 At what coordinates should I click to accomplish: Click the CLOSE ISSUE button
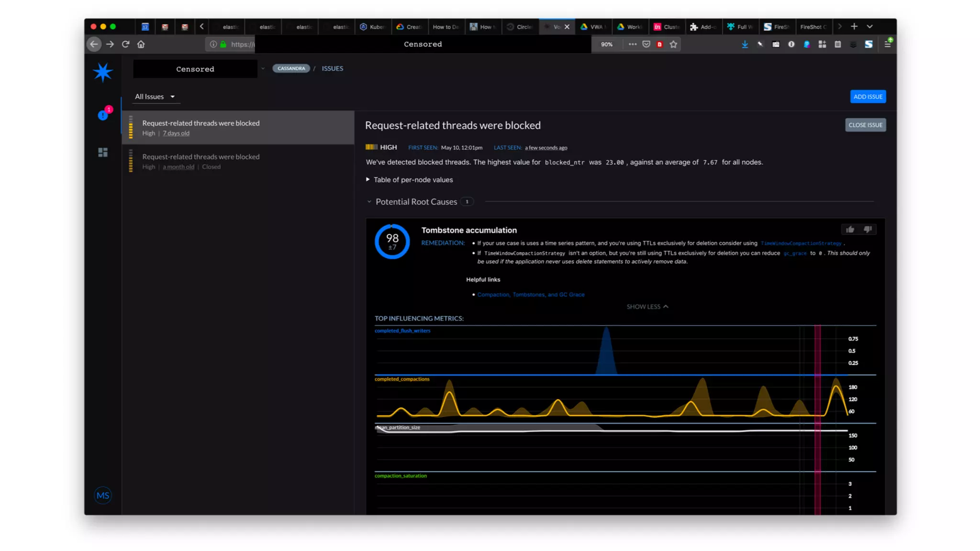click(x=865, y=125)
